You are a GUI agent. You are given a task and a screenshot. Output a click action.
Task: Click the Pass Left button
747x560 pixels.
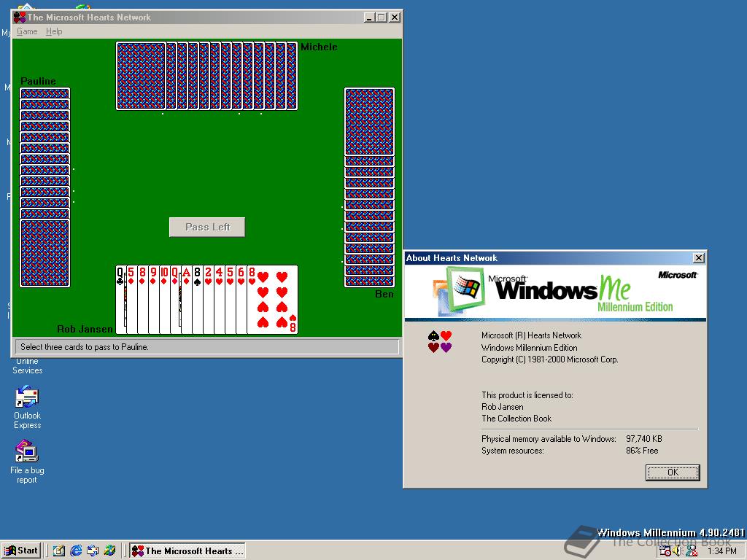(x=207, y=227)
